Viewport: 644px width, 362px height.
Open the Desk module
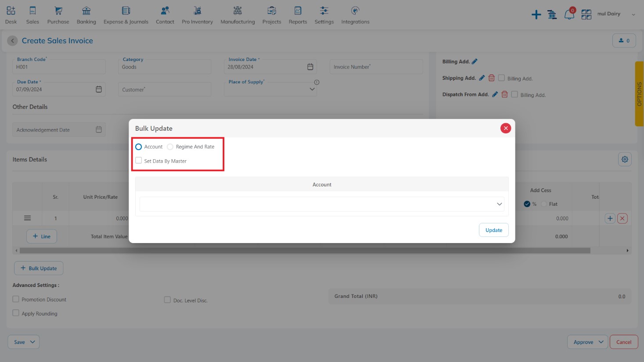(11, 15)
